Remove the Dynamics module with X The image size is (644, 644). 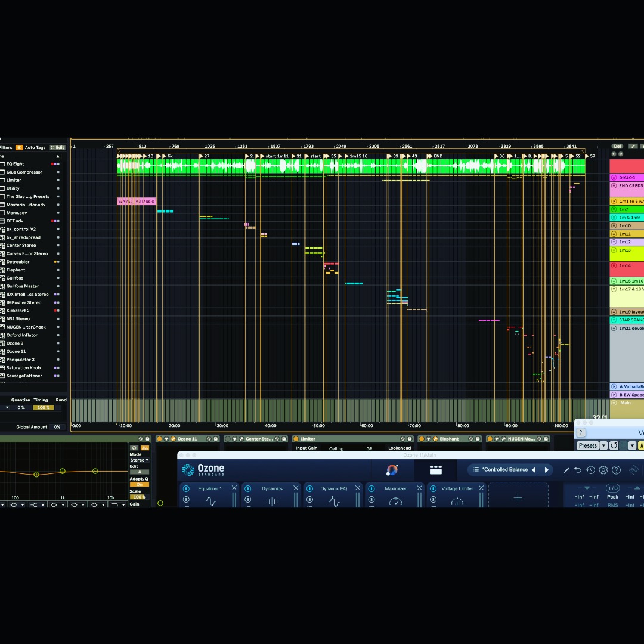296,488
